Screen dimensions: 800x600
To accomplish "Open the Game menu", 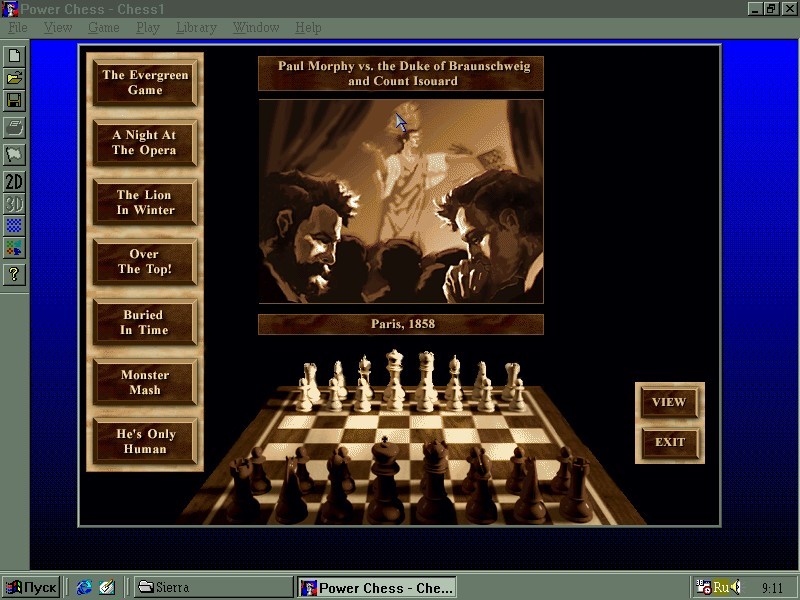I will pyautogui.click(x=104, y=28).
